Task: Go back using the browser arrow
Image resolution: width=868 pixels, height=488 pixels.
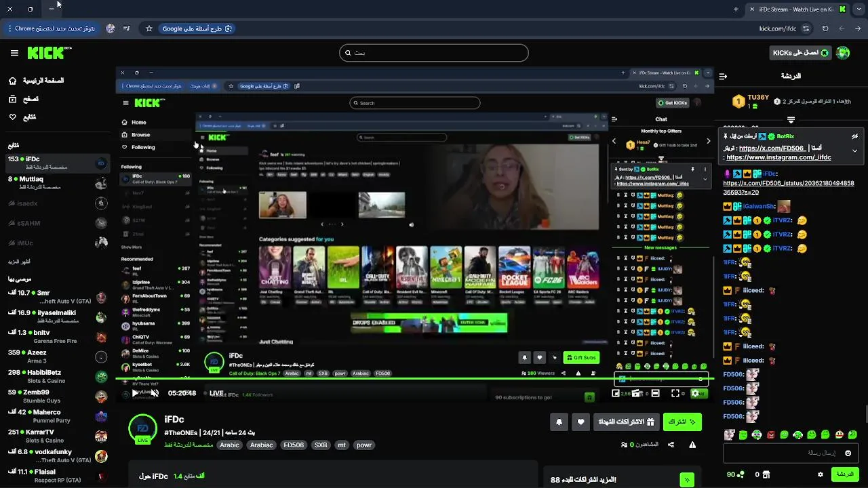Action: (x=858, y=28)
